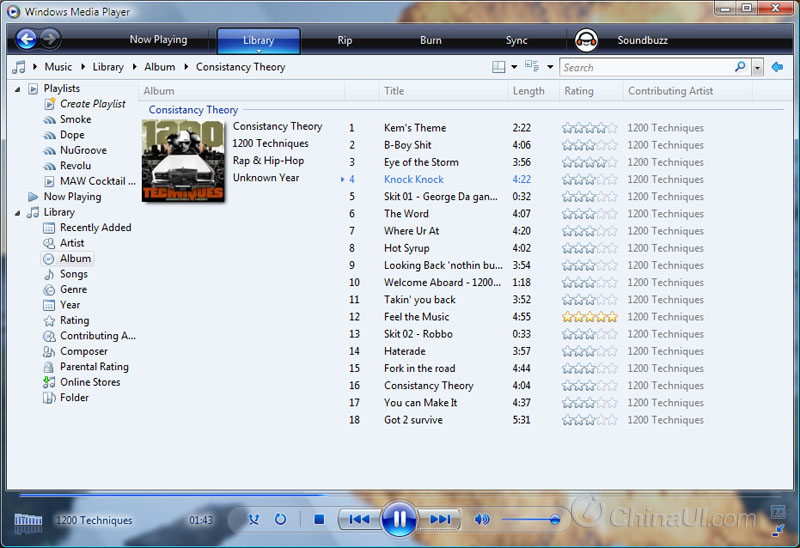
Task: Click the layout options icon
Action: (498, 67)
